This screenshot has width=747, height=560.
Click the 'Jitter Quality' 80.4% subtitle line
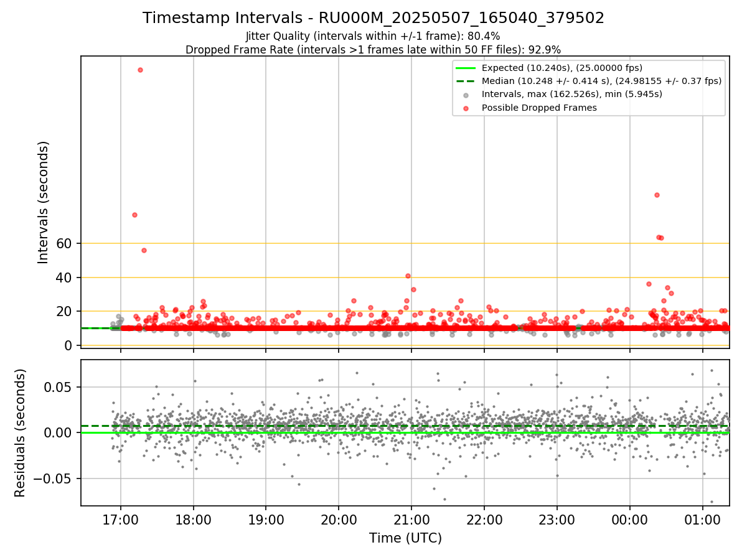pos(374,36)
